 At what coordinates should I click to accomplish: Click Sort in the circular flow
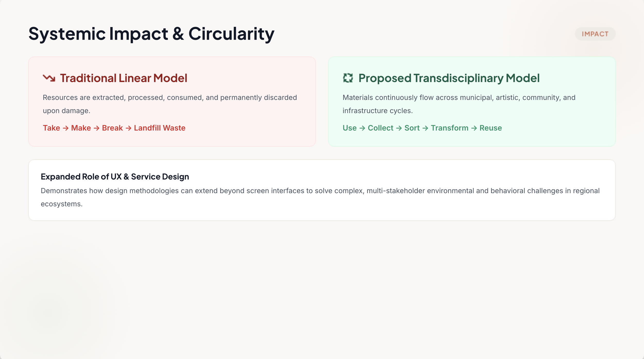tap(412, 128)
